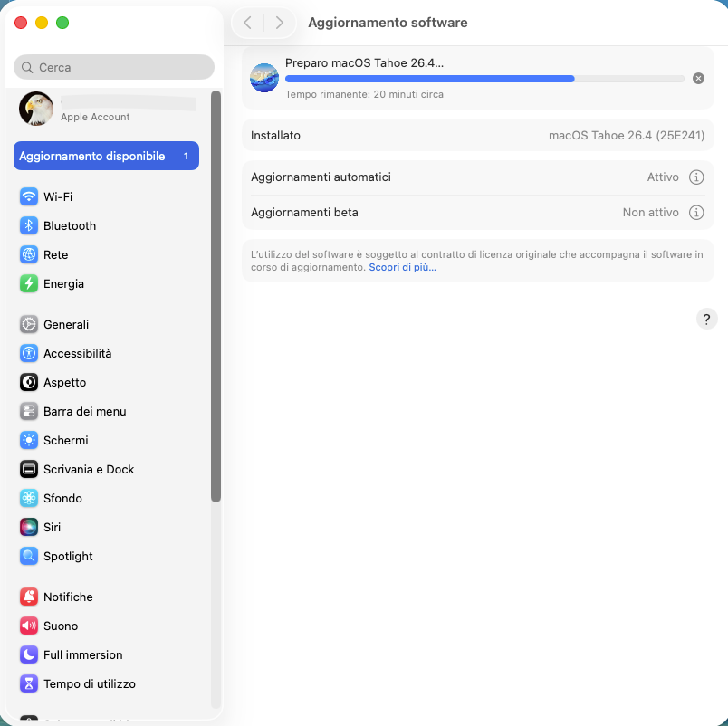Viewport: 728px width, 726px height.
Task: Show info for Aggiornamenti beta
Action: click(696, 212)
